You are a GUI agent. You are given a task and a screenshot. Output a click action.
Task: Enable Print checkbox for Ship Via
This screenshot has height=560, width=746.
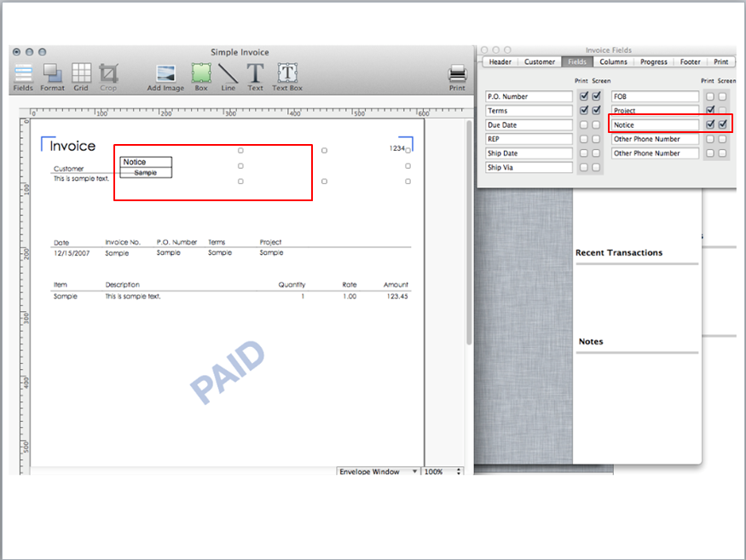584,167
